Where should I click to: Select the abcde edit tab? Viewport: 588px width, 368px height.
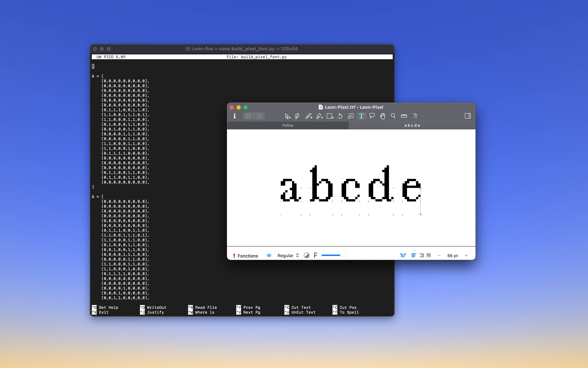click(412, 125)
